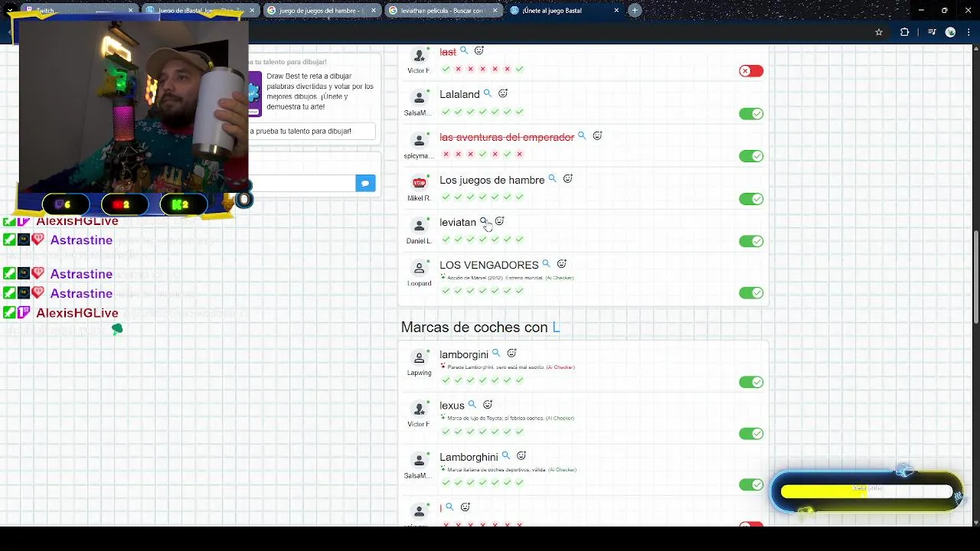
Task: Close the '¡Únete al juego Basta!' tab
Action: point(616,11)
